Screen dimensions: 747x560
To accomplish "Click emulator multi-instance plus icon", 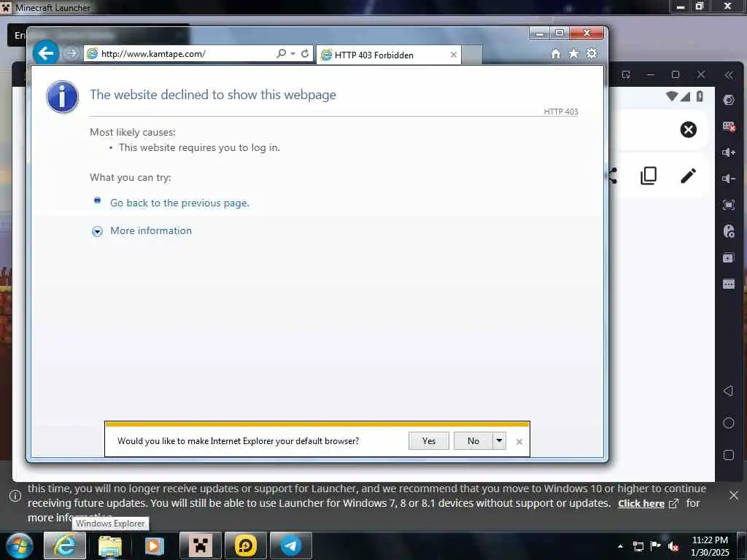I will pos(729,258).
